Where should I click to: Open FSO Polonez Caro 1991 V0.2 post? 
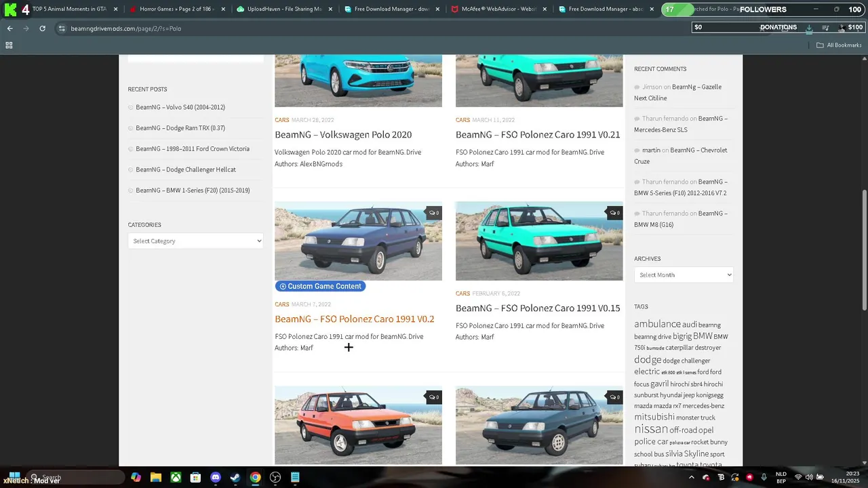tap(355, 319)
